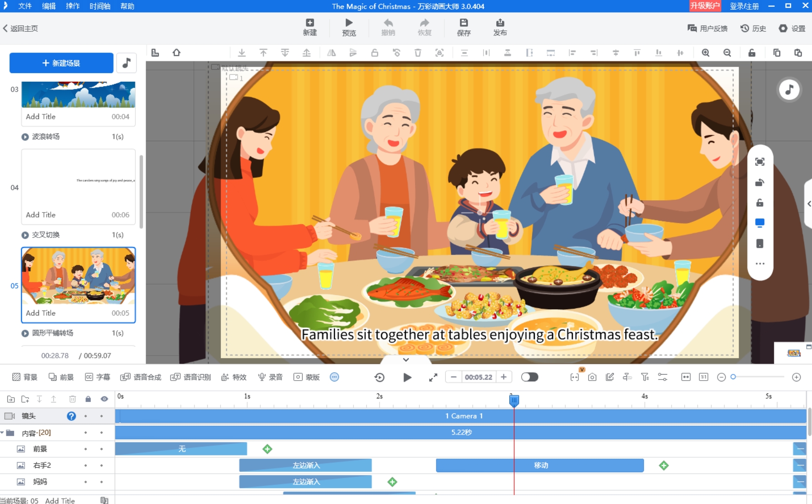
Task: Open Settings (设置)
Action: (x=792, y=28)
